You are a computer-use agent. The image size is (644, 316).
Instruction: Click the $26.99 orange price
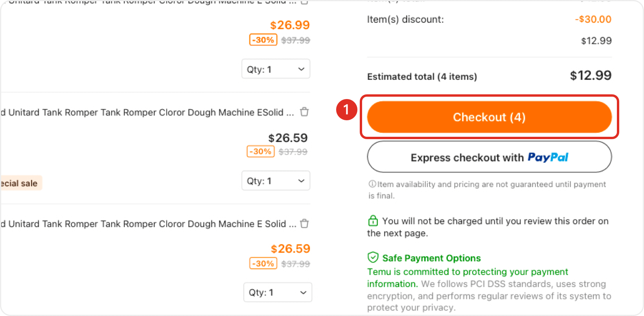[x=290, y=25]
